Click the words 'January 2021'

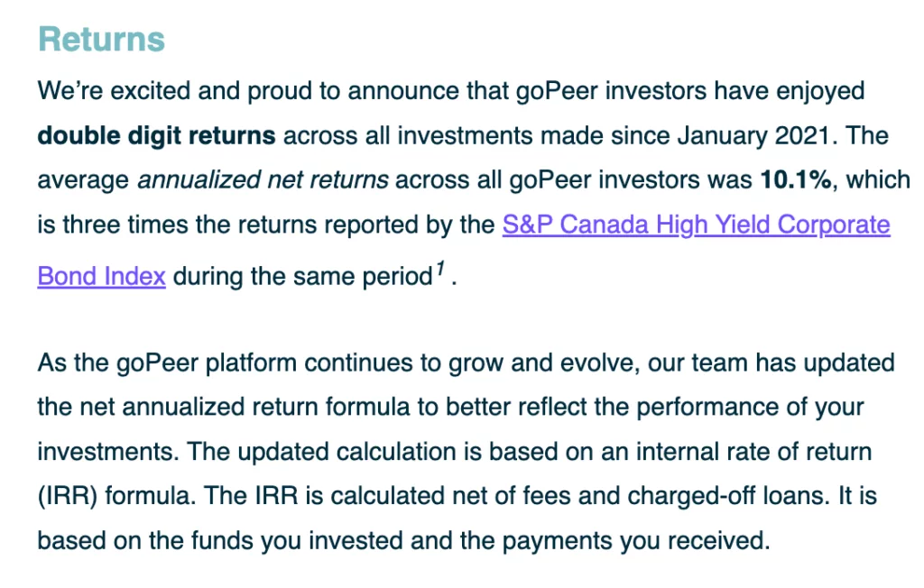point(753,136)
